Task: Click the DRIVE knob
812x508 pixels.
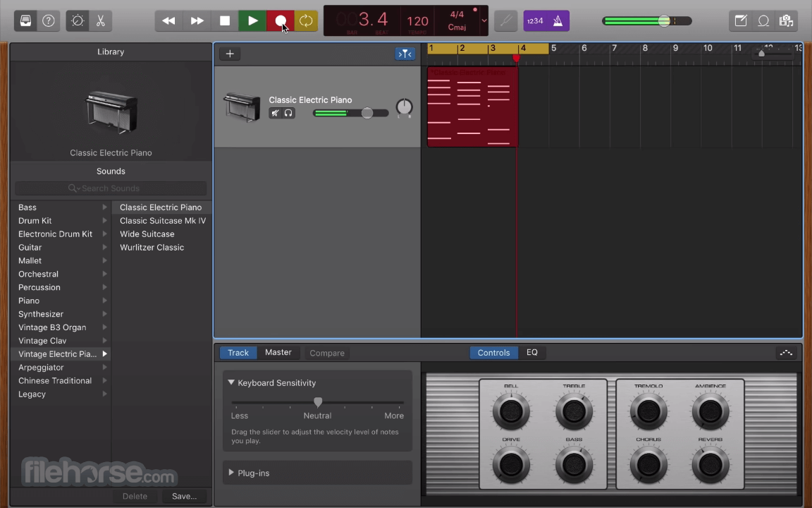Action: pyautogui.click(x=510, y=464)
